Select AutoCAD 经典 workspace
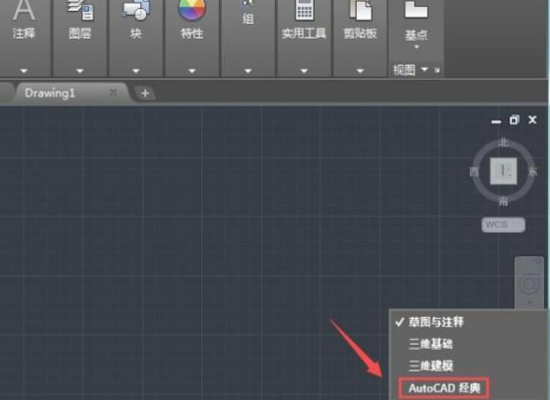Screen dimensions: 550x400 pos(444,388)
